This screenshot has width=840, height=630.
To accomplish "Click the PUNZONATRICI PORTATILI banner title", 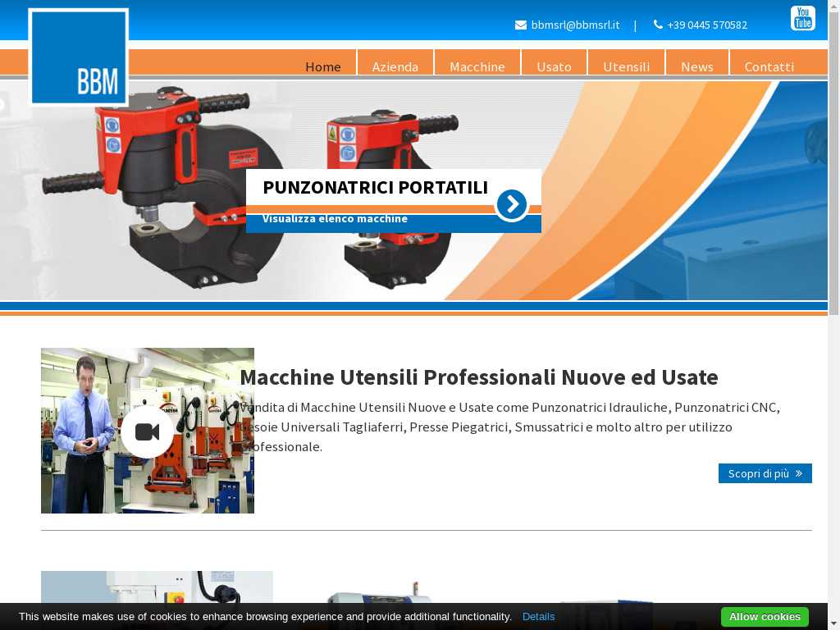I will [375, 187].
